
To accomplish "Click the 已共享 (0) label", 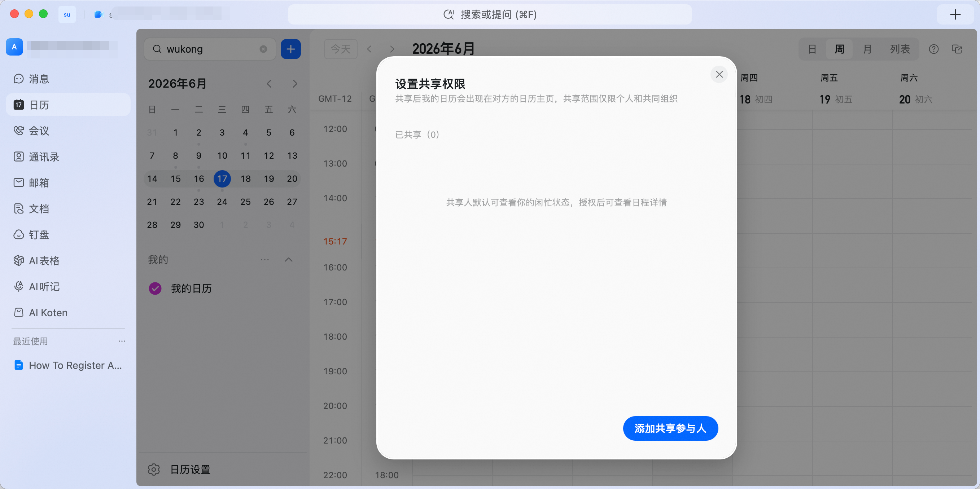I will tap(417, 135).
